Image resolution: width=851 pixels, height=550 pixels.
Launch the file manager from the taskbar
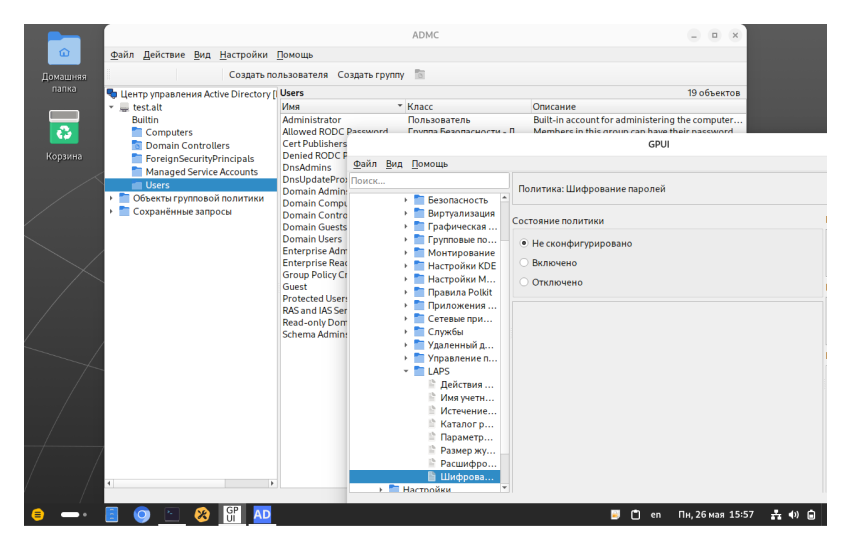tap(112, 514)
